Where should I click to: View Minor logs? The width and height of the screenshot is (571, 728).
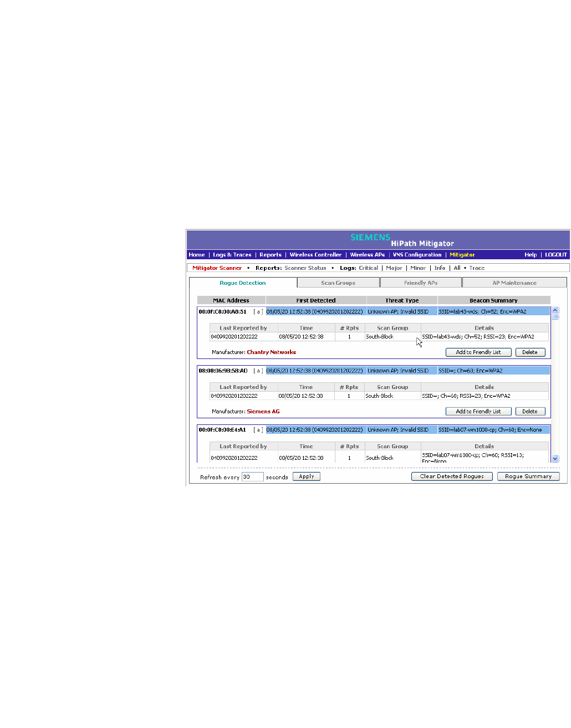click(x=418, y=268)
